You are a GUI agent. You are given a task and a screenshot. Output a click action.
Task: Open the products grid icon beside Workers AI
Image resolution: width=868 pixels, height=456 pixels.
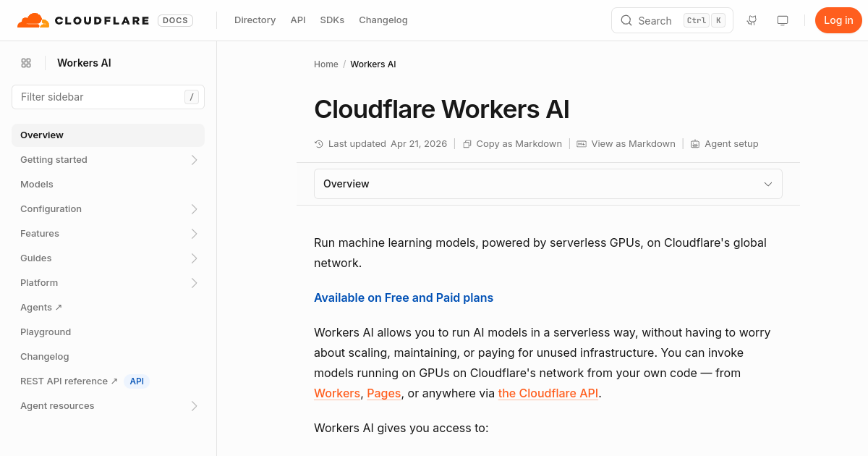click(x=26, y=63)
